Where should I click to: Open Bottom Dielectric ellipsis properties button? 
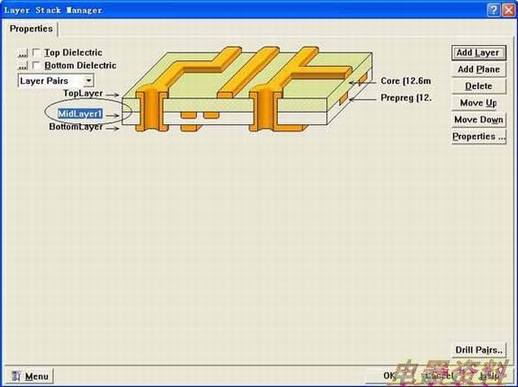click(x=22, y=66)
